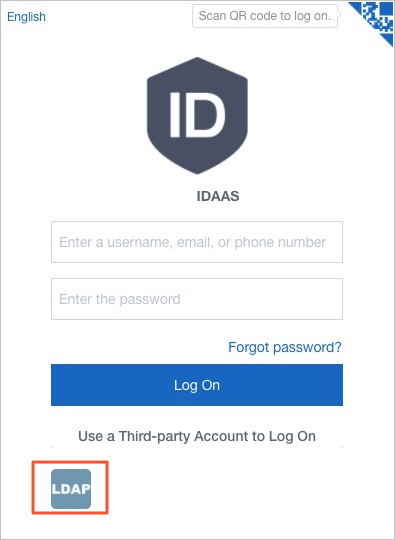Screen dimensions: 395x540
Task: Click the 'Scan QR code to log on' tooltip
Action: click(x=265, y=16)
